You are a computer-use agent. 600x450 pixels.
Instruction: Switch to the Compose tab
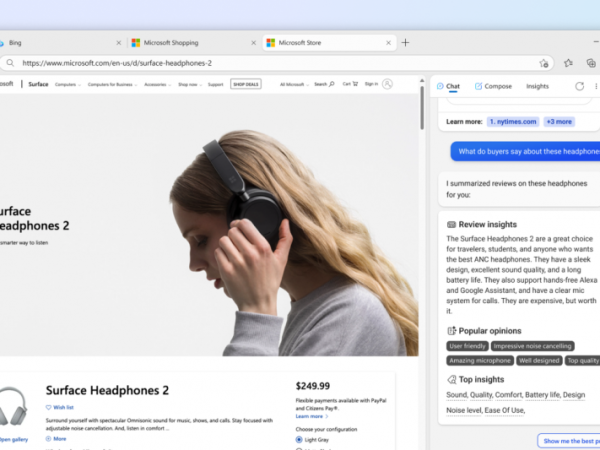(x=493, y=86)
